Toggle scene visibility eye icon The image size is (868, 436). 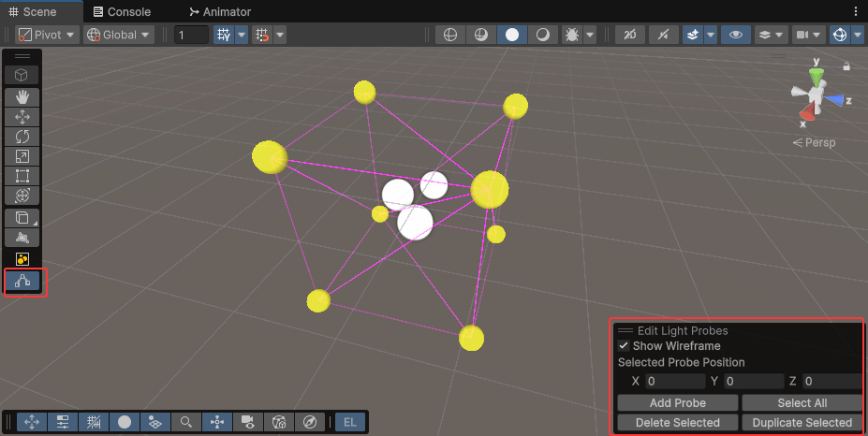click(736, 35)
